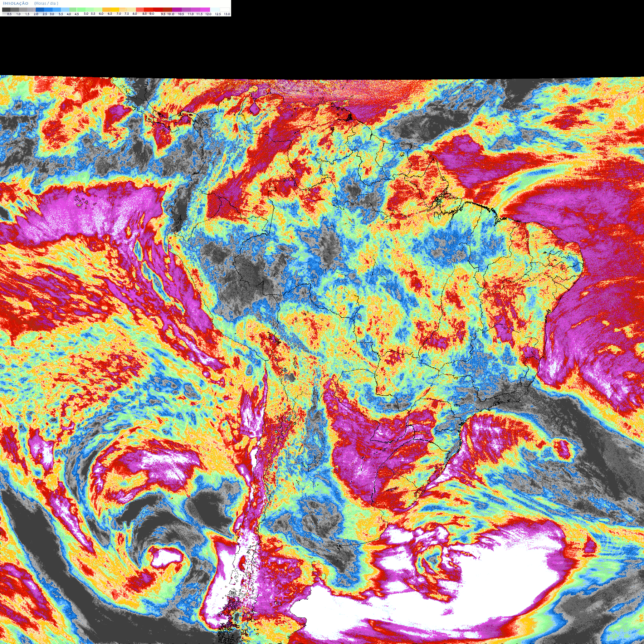Image resolution: width=644 pixels, height=644 pixels.
Task: Click the 8.0 legend value
Action: coord(135,14)
